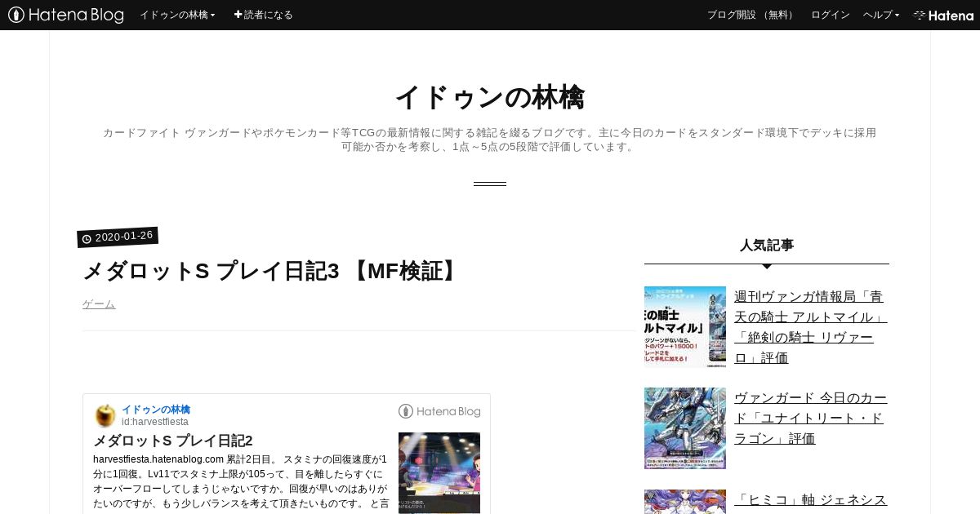Click the blog title イドゥンの林檎 heading
Viewport: 980px width, 514px height.
pyautogui.click(x=490, y=98)
